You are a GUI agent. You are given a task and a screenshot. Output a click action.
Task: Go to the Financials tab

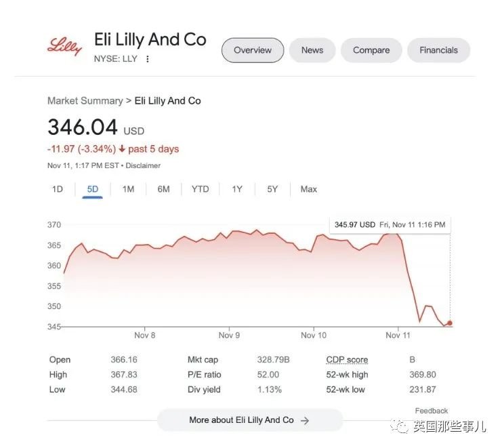(438, 50)
